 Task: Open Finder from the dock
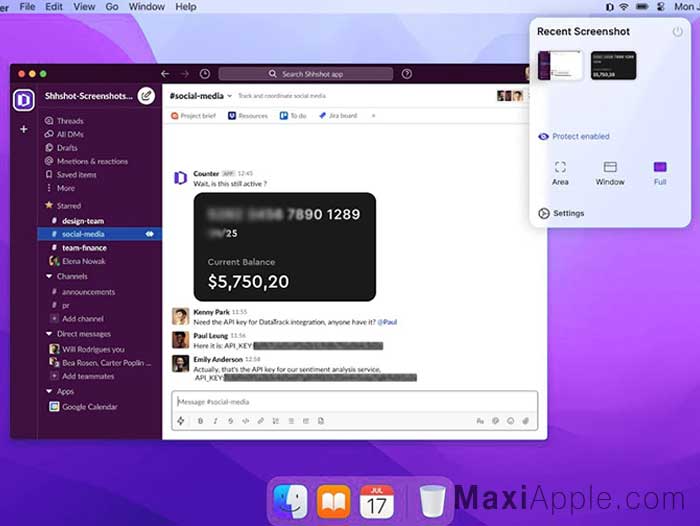291,501
